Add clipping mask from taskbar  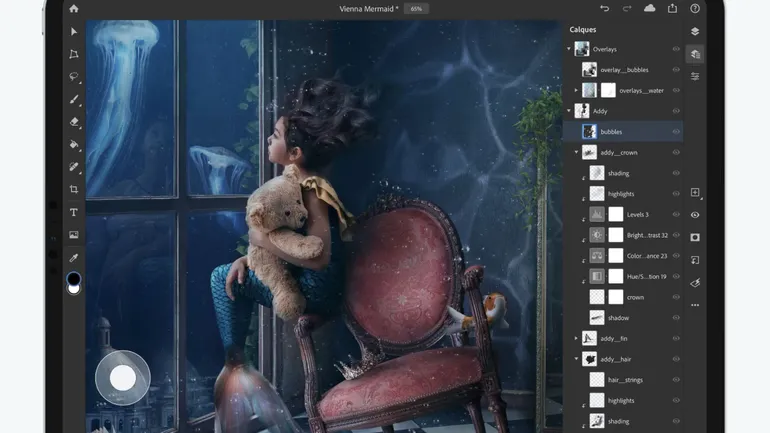click(695, 260)
